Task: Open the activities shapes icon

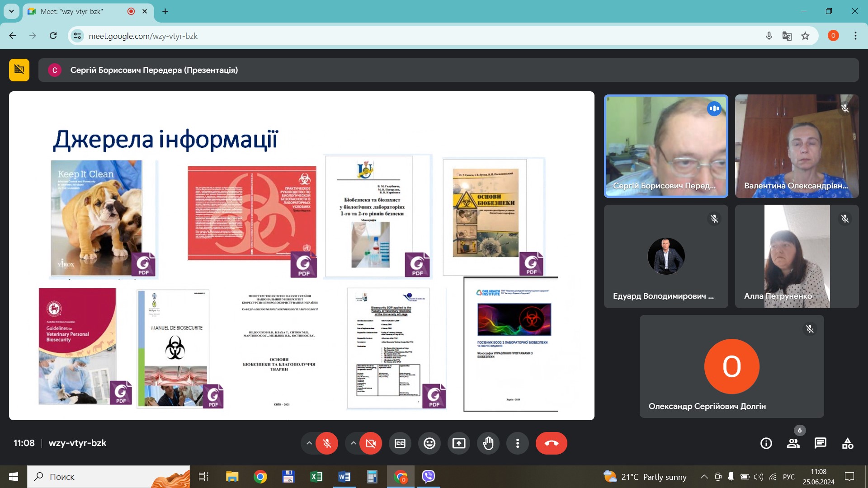Action: (x=848, y=443)
